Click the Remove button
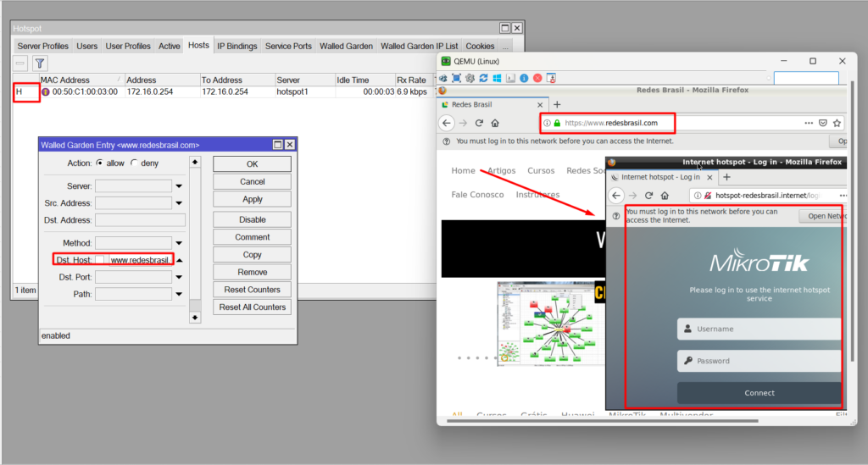Image resolution: width=868 pixels, height=465 pixels. 252,272
